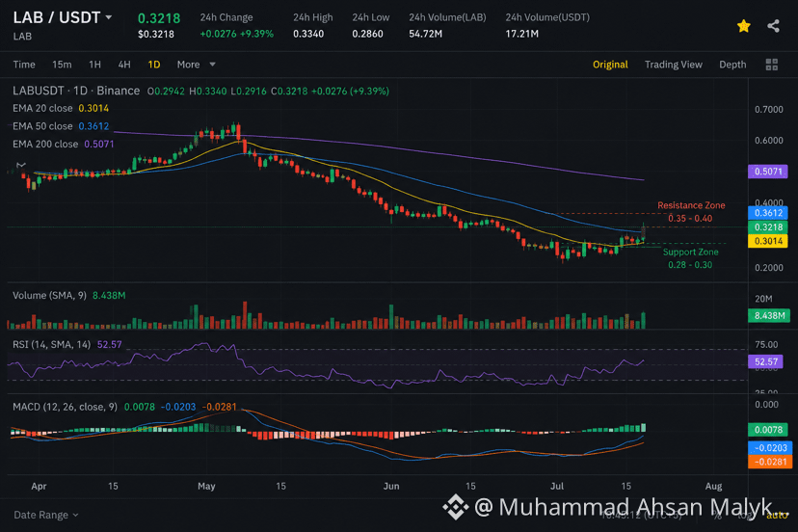Click the green 0.3218 current price tag
798x532 pixels.
[767, 227]
